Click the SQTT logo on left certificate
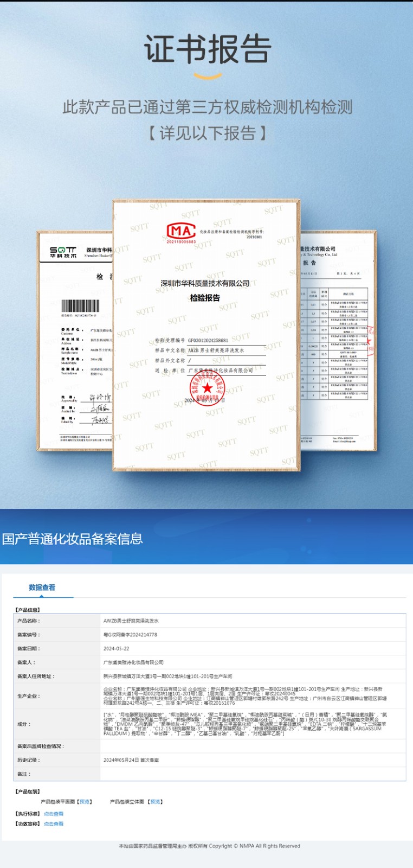 [x=63, y=252]
